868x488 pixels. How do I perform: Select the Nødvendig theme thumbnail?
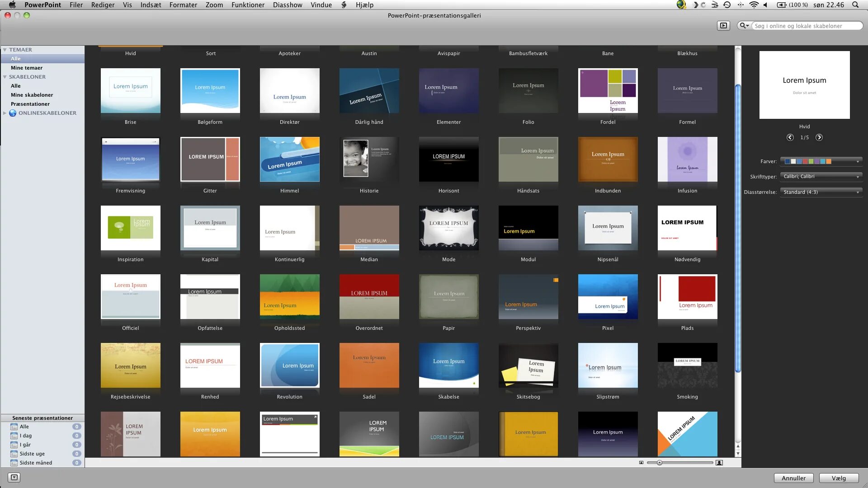[688, 228]
